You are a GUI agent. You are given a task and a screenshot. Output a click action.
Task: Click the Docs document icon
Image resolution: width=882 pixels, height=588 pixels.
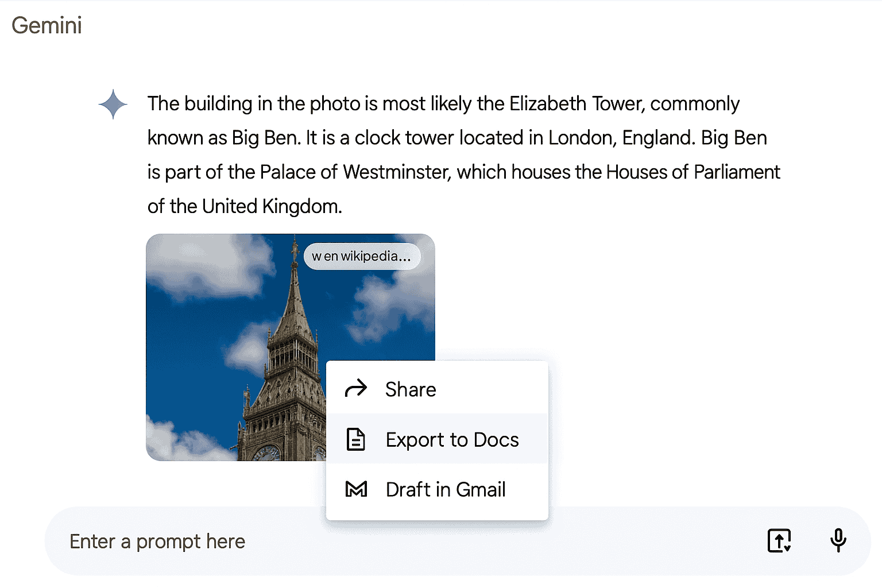(355, 439)
